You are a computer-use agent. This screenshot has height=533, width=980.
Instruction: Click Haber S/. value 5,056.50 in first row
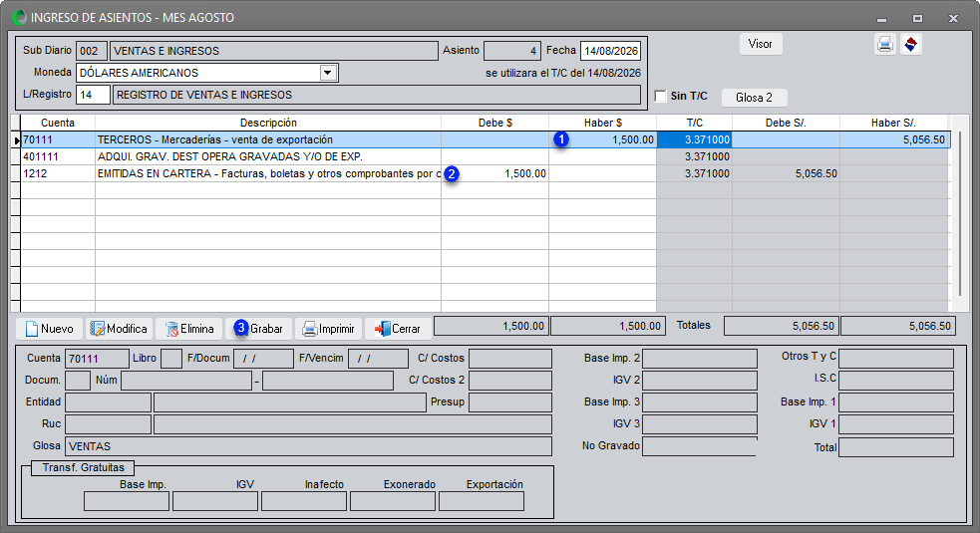pyautogui.click(x=923, y=139)
